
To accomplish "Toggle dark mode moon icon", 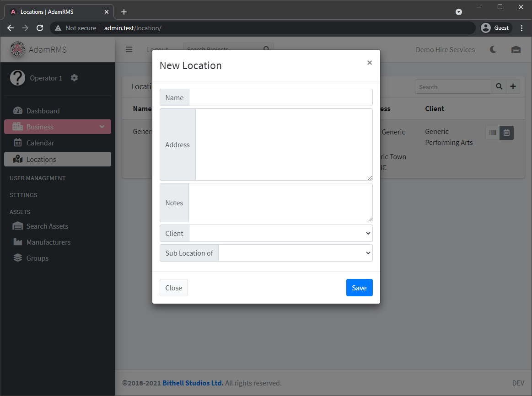I will click(x=493, y=49).
